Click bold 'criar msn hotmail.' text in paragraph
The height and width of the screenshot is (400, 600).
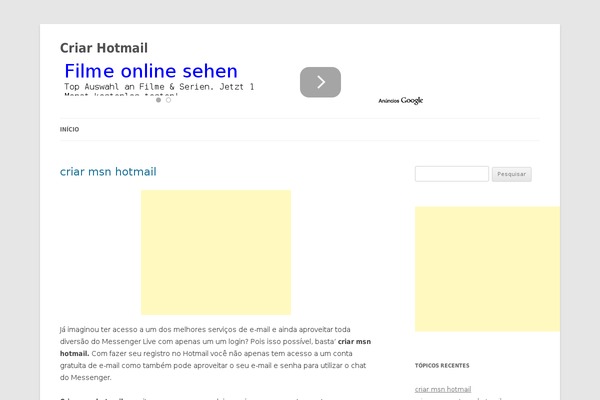click(215, 347)
